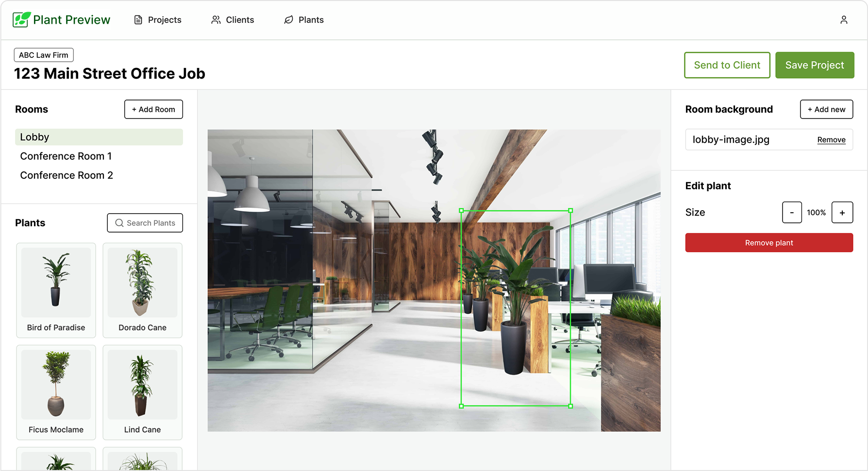This screenshot has height=471, width=868.
Task: Select the Lobby room
Action: pyautogui.click(x=99, y=137)
